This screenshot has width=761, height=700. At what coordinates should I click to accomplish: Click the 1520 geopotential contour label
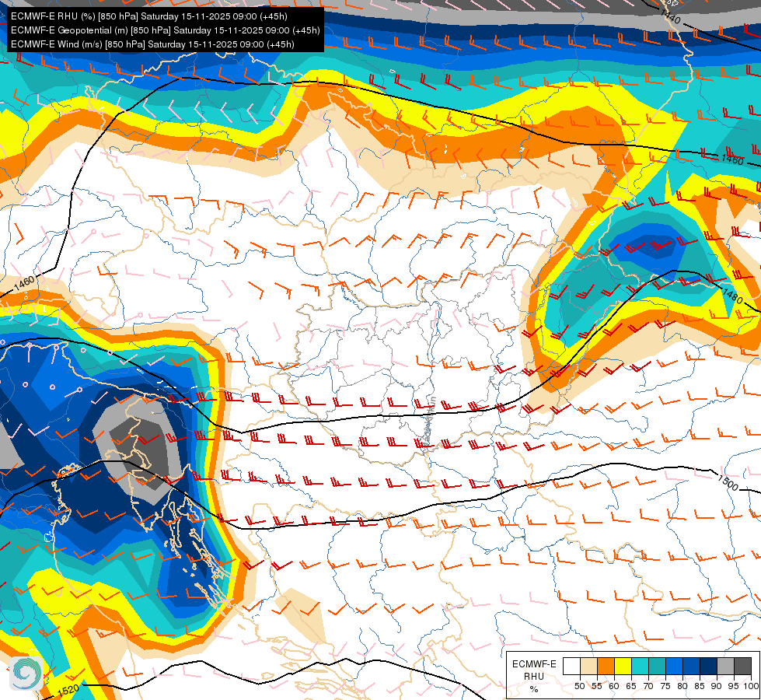68,691
